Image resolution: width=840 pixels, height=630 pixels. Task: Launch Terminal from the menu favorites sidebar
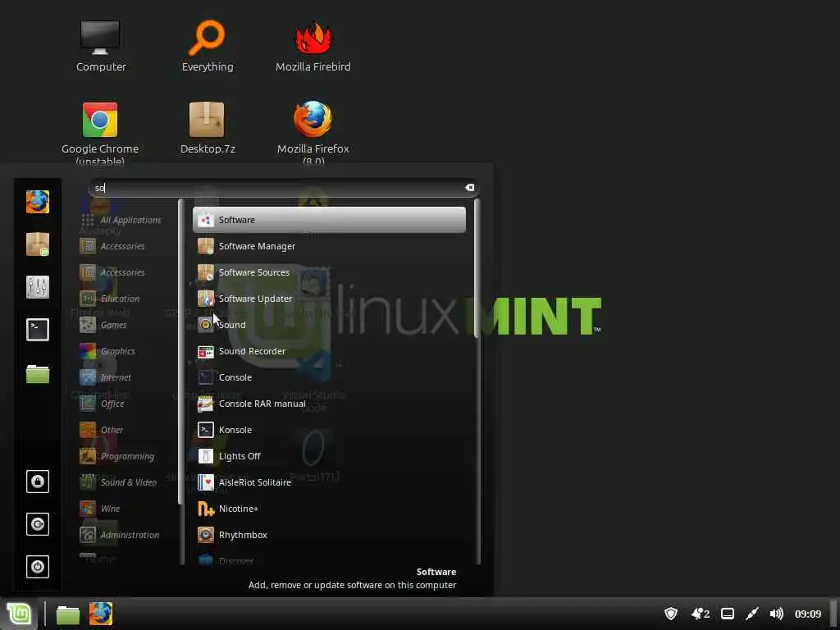click(38, 330)
